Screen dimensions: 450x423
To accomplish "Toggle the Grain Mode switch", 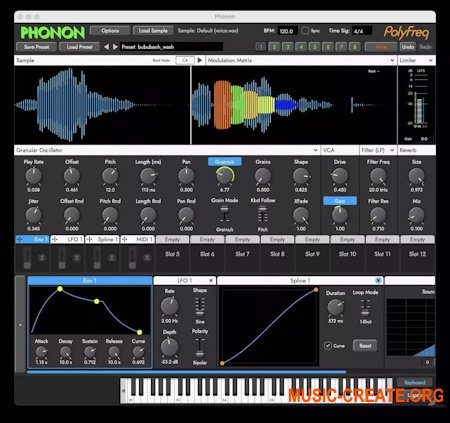I will [x=224, y=214].
